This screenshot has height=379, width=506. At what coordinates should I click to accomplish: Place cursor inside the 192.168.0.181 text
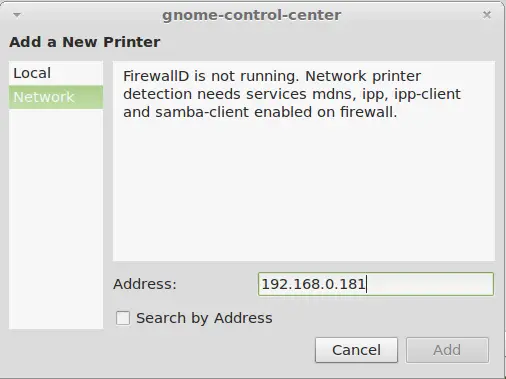(313, 284)
